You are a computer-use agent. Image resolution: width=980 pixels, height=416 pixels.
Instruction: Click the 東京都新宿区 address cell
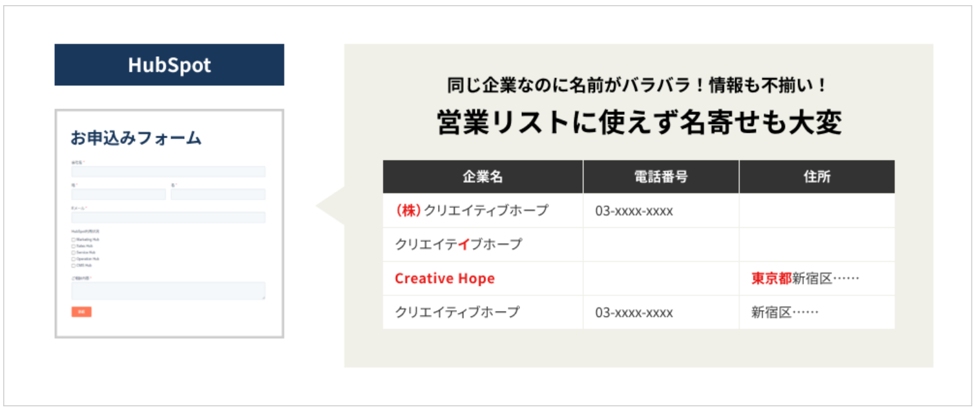click(805, 278)
